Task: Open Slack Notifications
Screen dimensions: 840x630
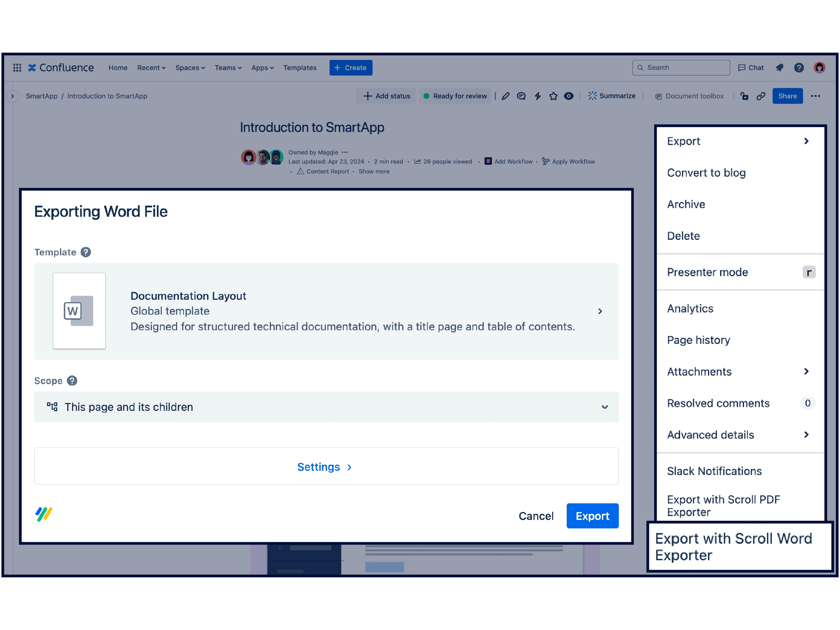Action: click(x=740, y=471)
